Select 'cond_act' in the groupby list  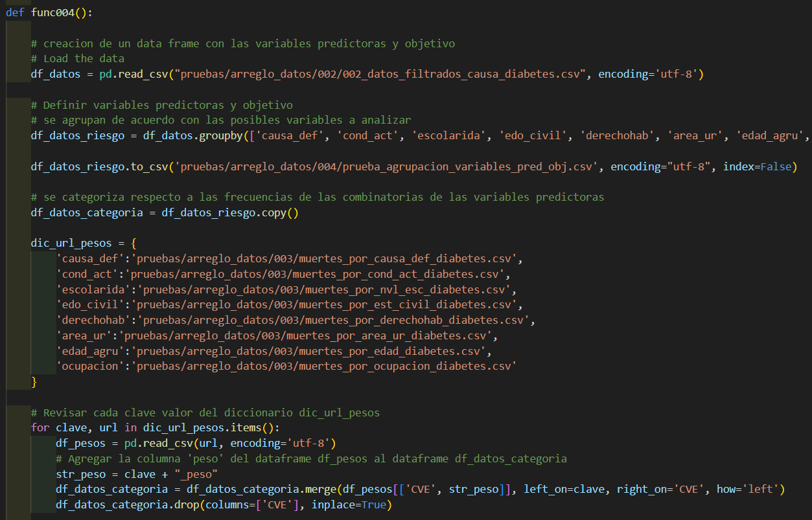366,135
